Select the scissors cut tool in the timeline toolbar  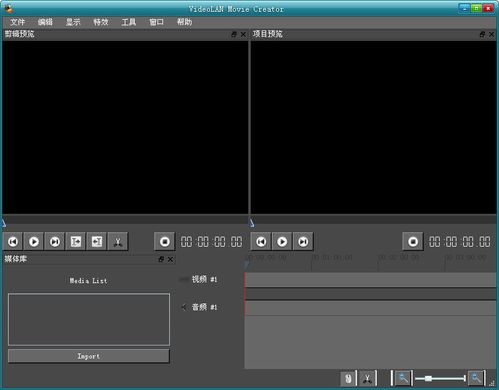(x=367, y=379)
